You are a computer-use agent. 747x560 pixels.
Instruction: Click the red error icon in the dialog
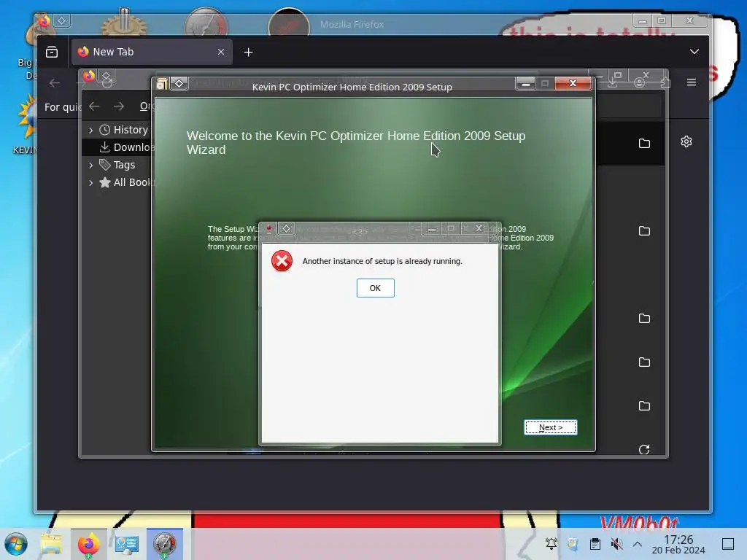(x=282, y=261)
